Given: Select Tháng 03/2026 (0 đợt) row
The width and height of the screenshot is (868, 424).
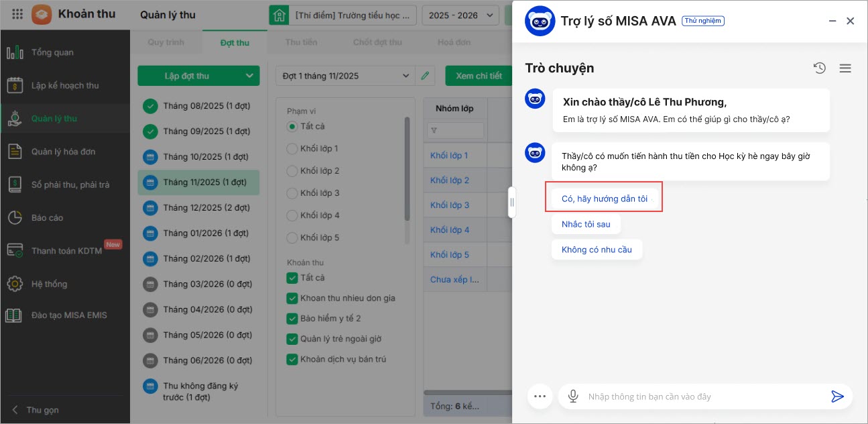Looking at the screenshot, I should 198,284.
